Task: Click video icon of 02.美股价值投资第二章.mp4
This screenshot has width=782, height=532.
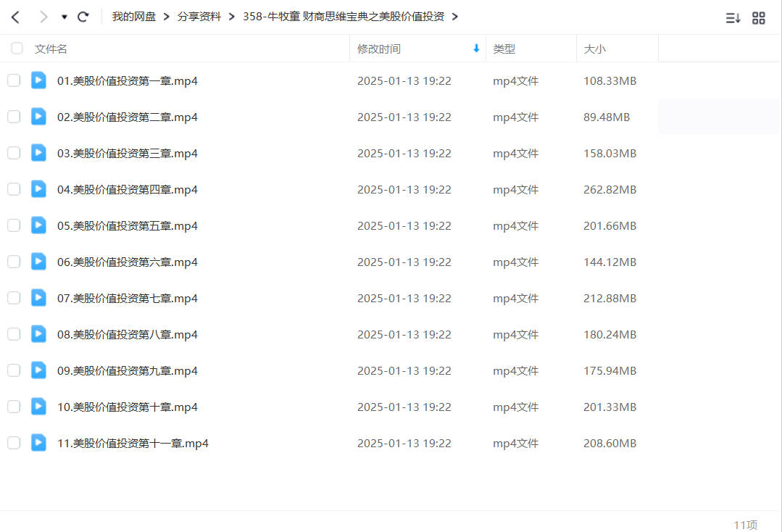Action: tap(38, 117)
